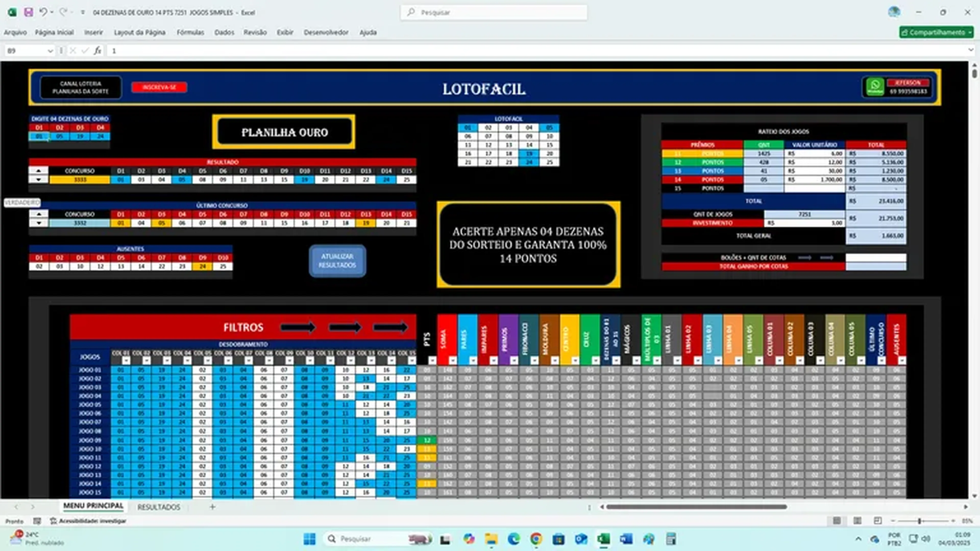Click the ATUALIZAR RESULTADOS button

point(337,261)
